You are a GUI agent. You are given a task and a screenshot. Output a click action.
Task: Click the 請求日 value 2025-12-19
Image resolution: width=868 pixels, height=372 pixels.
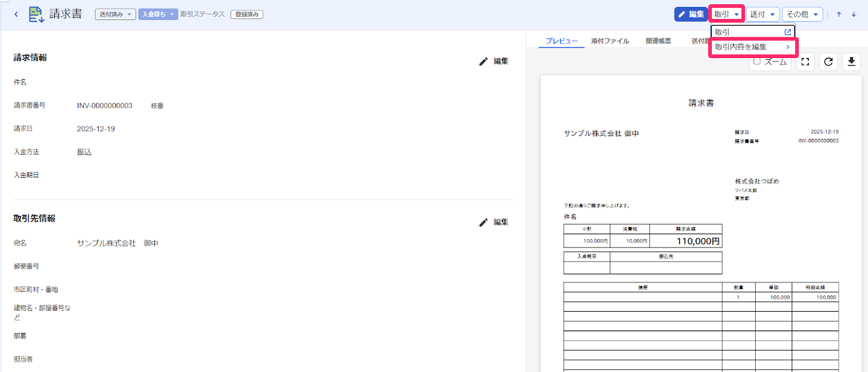pos(96,129)
